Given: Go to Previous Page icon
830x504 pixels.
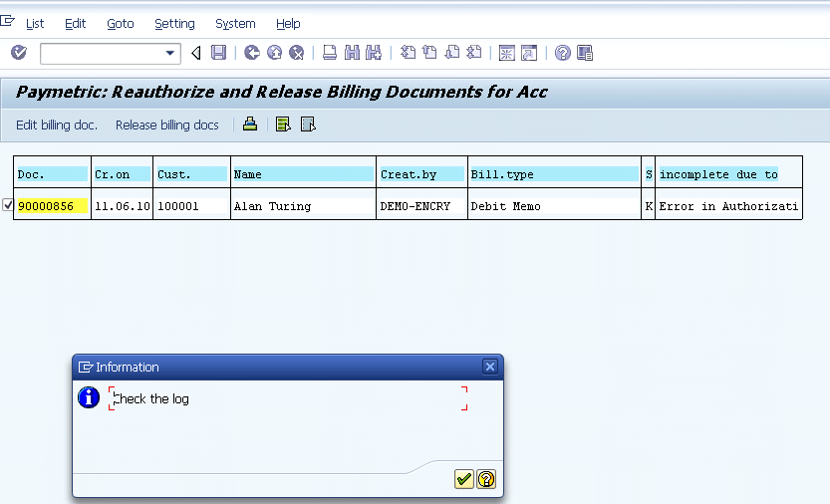Looking at the screenshot, I should point(429,53).
